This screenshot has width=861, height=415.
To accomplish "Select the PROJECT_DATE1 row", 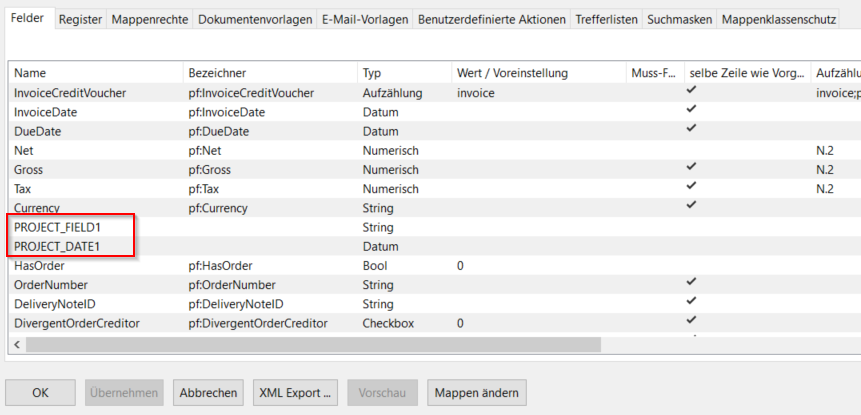I will 57,246.
